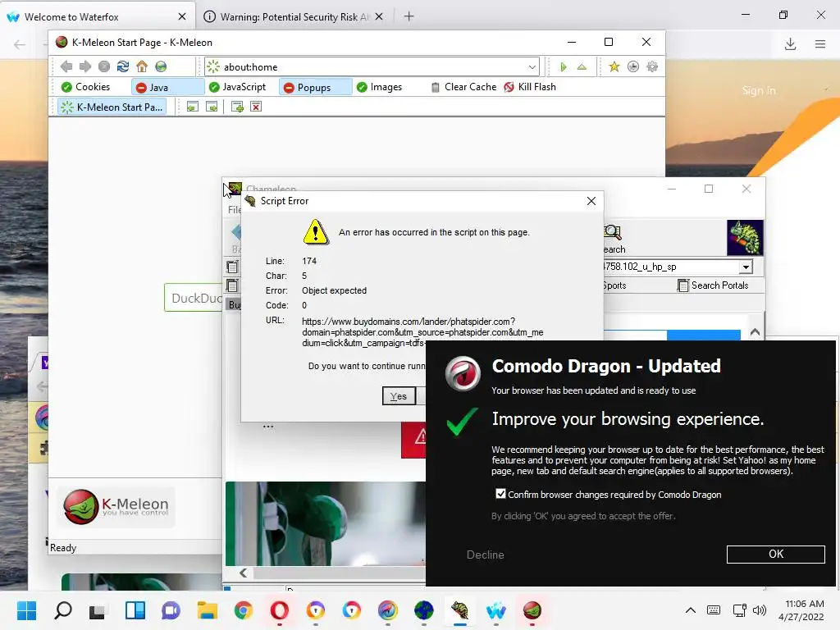Click Clear Cache in K-Meleon privacy bar
The image size is (840, 630).
(464, 87)
